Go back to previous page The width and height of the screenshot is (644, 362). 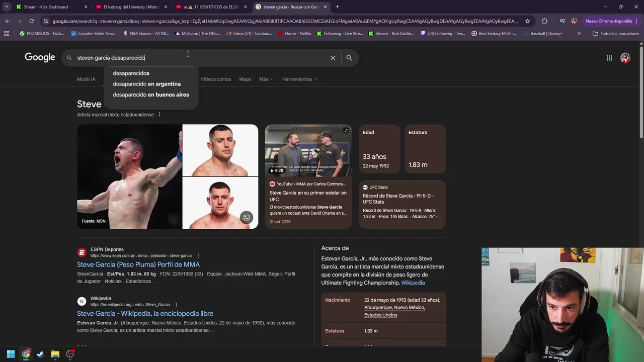(7, 21)
